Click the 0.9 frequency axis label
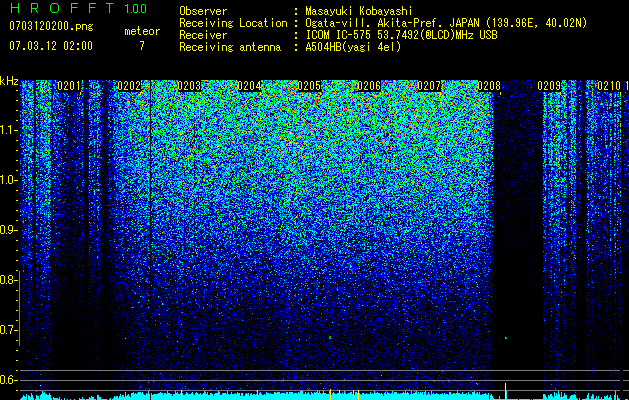The width and height of the screenshot is (629, 400). click(x=7, y=230)
